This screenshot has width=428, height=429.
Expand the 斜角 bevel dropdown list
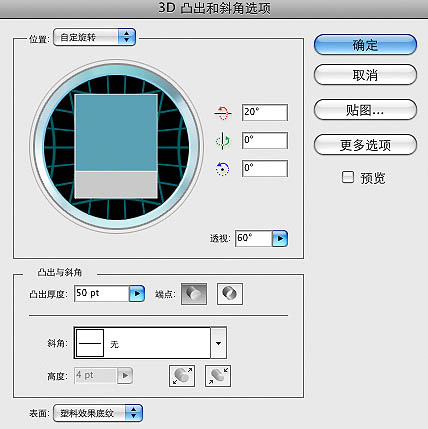[218, 343]
